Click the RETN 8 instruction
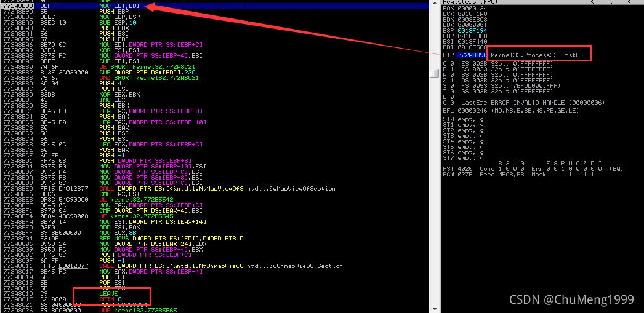 pyautogui.click(x=110, y=299)
